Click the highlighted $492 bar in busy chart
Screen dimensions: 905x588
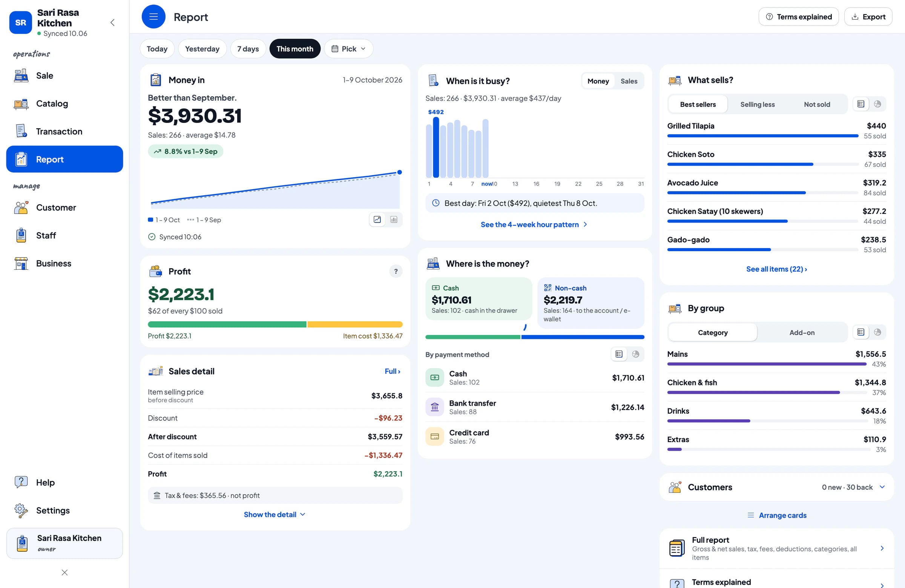[436, 147]
